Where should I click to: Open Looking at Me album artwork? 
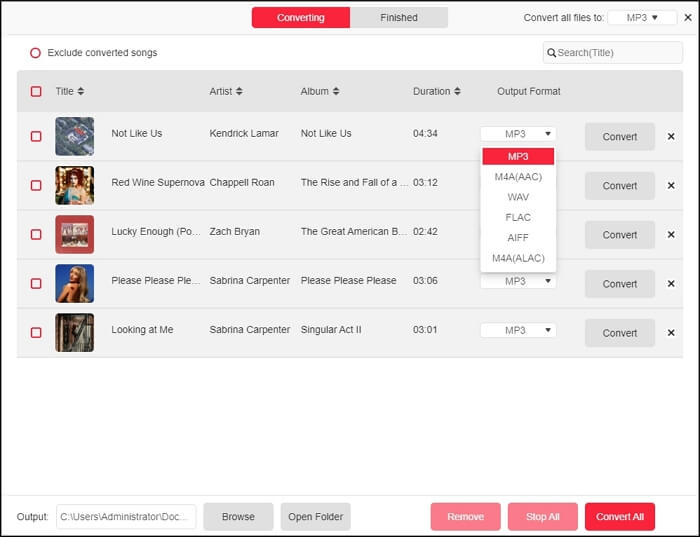point(75,333)
